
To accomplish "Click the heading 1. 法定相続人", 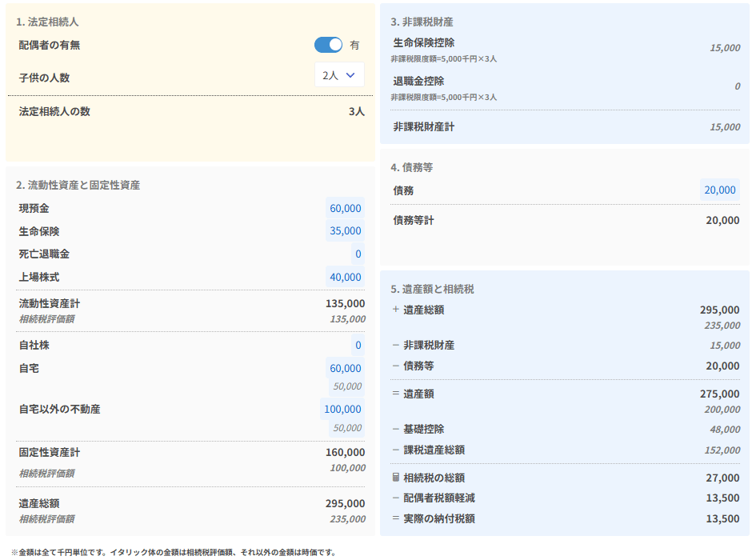I will (47, 22).
